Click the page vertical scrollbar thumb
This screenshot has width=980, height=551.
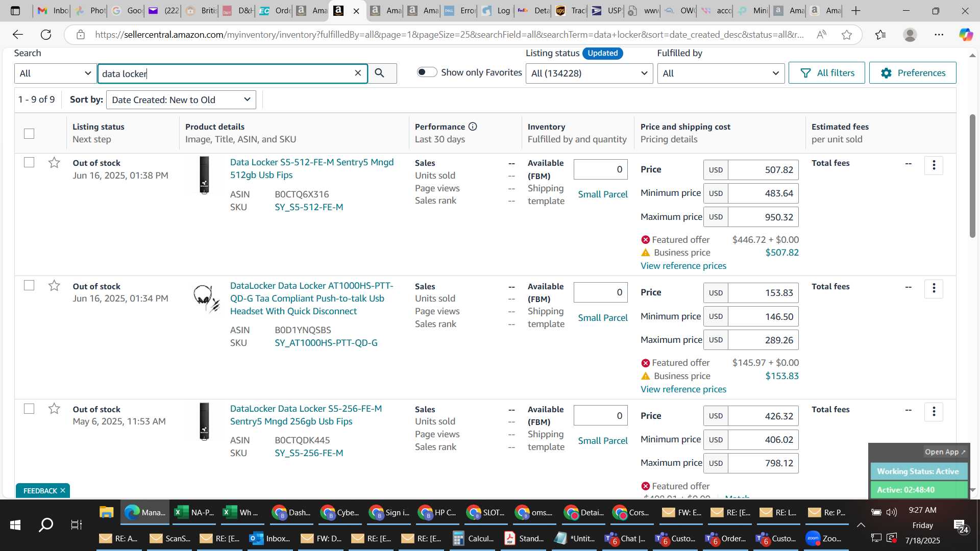972,176
